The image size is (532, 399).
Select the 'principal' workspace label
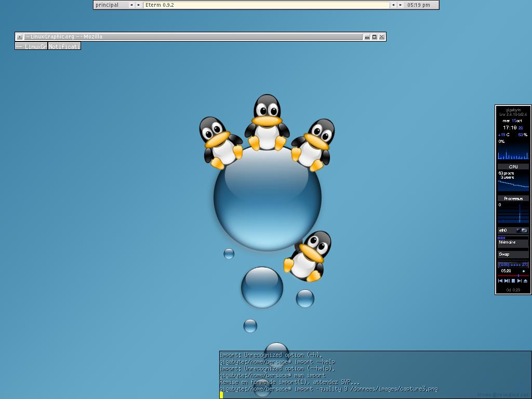tap(107, 5)
